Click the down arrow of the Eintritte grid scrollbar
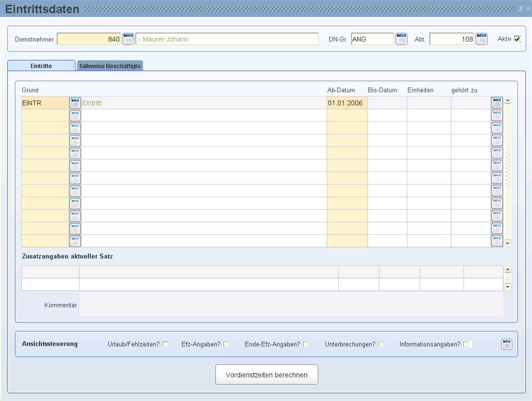This screenshot has width=532, height=401. pos(508,243)
